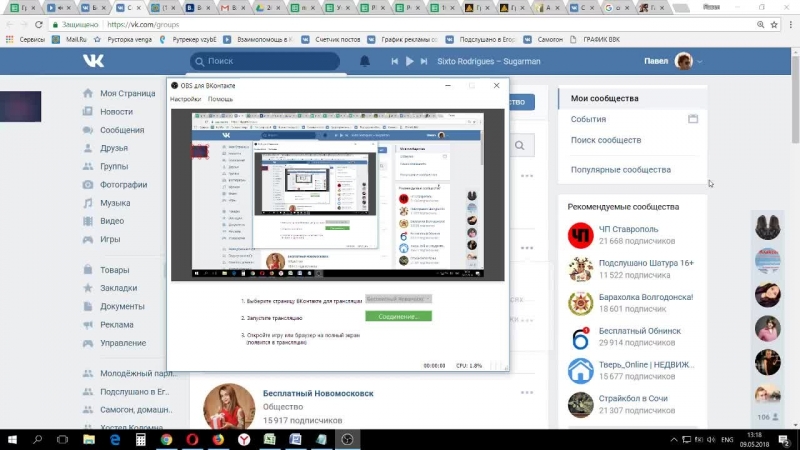Open File Explorer from taskbar

(x=89, y=439)
